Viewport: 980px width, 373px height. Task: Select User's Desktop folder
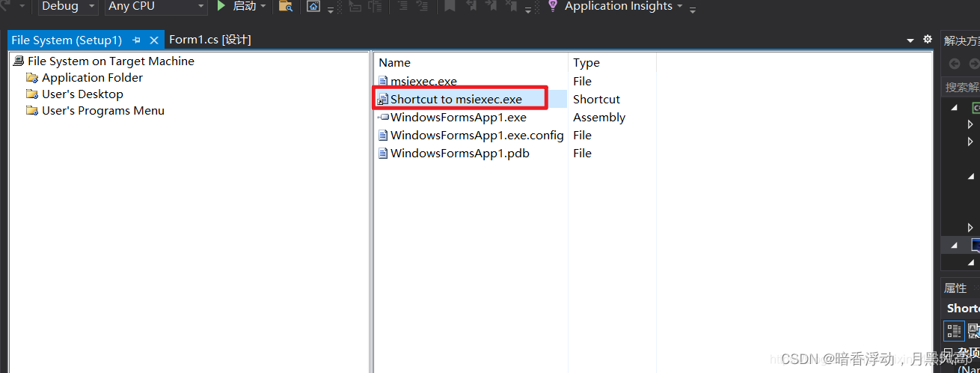point(82,94)
